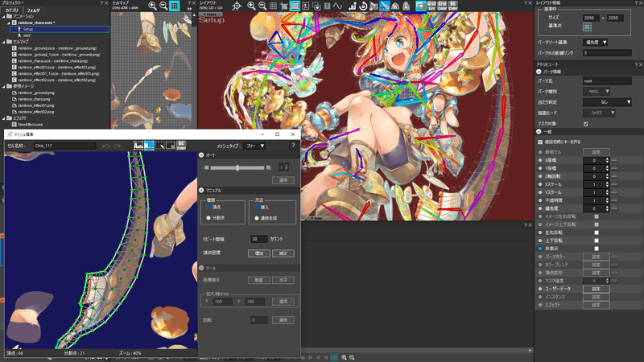Click the auto mesh fine-coarse slider
This screenshot has height=362, width=644.
(237, 167)
